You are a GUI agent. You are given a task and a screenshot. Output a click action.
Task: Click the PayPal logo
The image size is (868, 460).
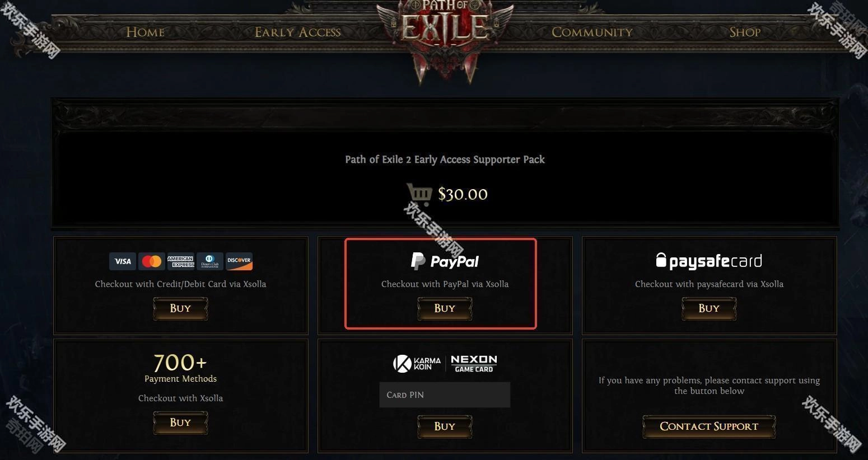coord(445,261)
